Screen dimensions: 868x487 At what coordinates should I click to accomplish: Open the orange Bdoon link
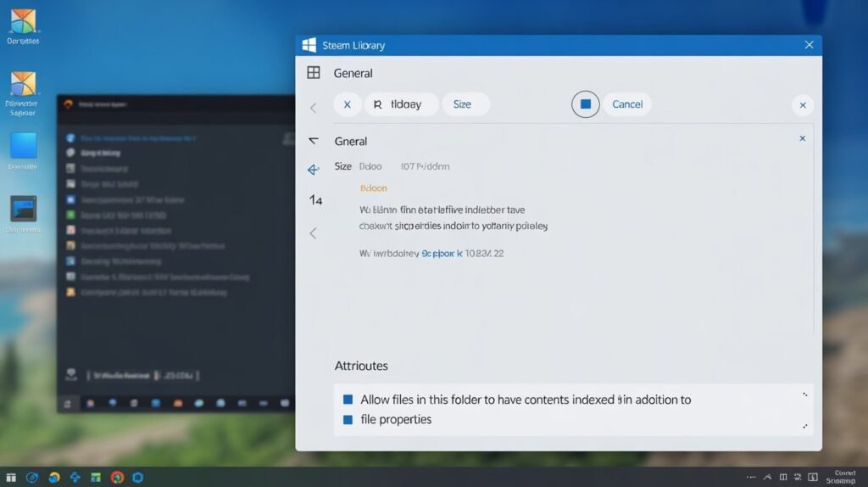374,188
